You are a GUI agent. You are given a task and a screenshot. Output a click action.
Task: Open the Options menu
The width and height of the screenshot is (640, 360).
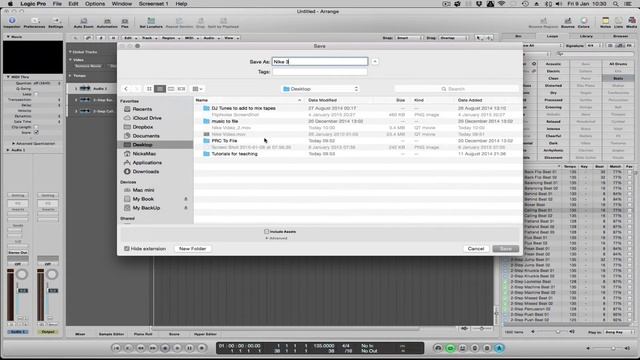[x=95, y=4]
